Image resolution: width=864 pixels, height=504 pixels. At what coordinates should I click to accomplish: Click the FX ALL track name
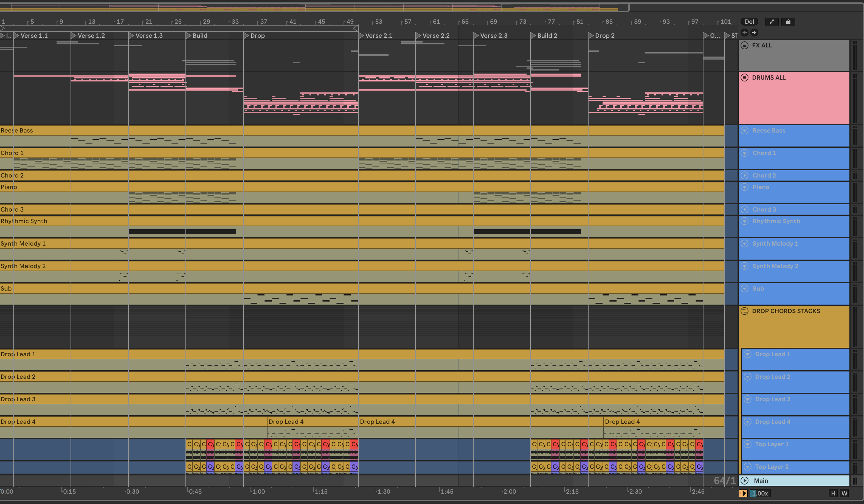click(762, 45)
